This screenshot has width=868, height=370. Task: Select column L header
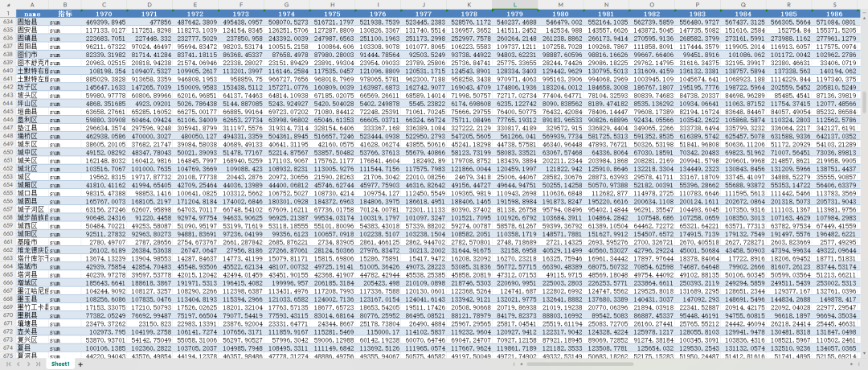tap(514, 5)
